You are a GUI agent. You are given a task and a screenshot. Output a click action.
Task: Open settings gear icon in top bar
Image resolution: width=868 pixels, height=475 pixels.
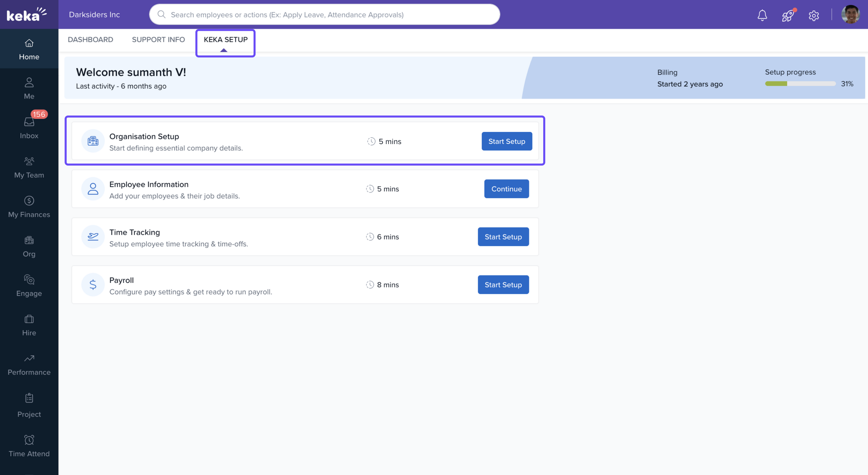[x=813, y=15]
